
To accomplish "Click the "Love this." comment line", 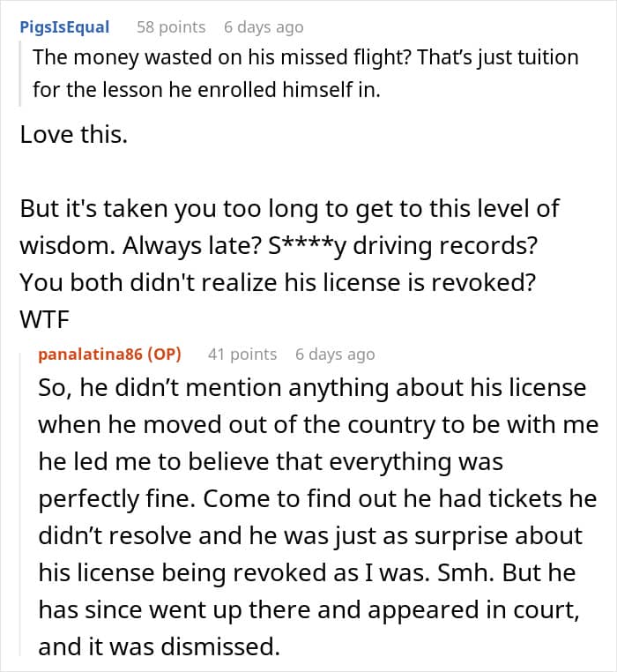I will point(74,136).
